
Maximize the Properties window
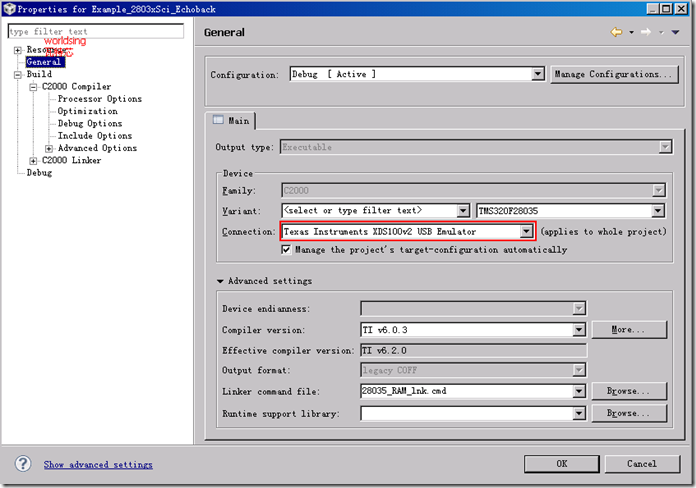coord(666,8)
